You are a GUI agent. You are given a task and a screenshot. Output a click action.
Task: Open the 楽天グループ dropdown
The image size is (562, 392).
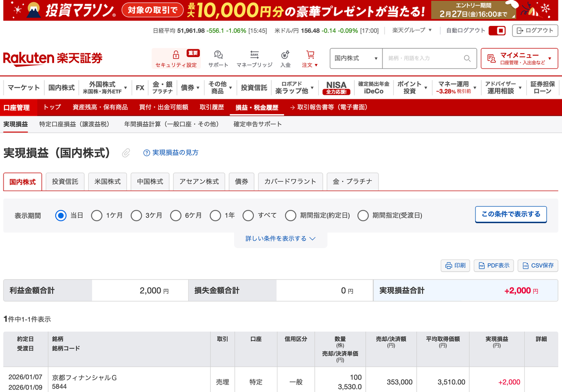pos(411,31)
